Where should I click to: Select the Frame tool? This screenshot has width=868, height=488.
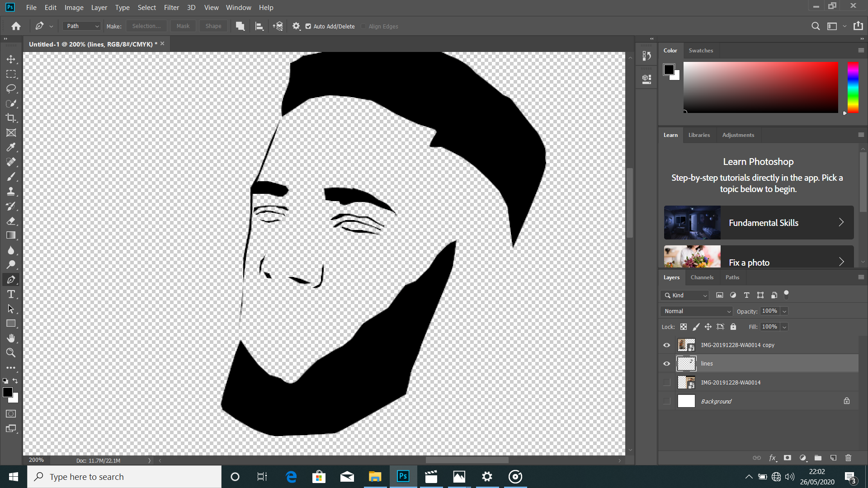11,132
